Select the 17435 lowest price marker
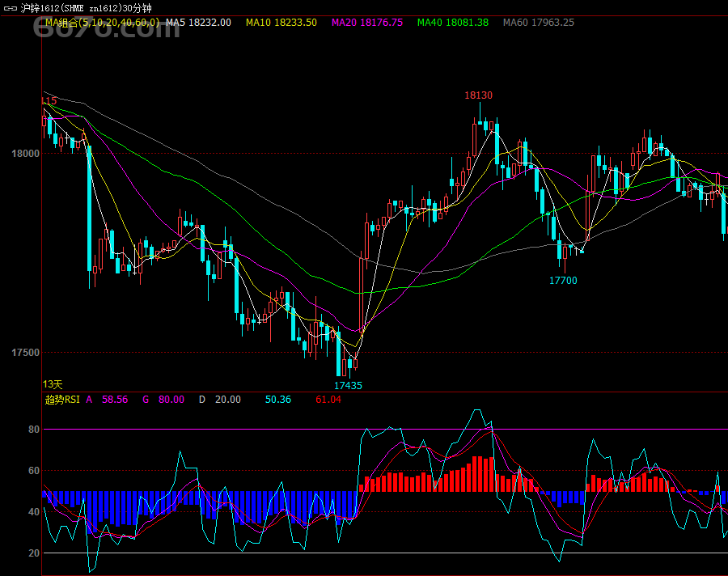728x576 pixels. [x=348, y=386]
